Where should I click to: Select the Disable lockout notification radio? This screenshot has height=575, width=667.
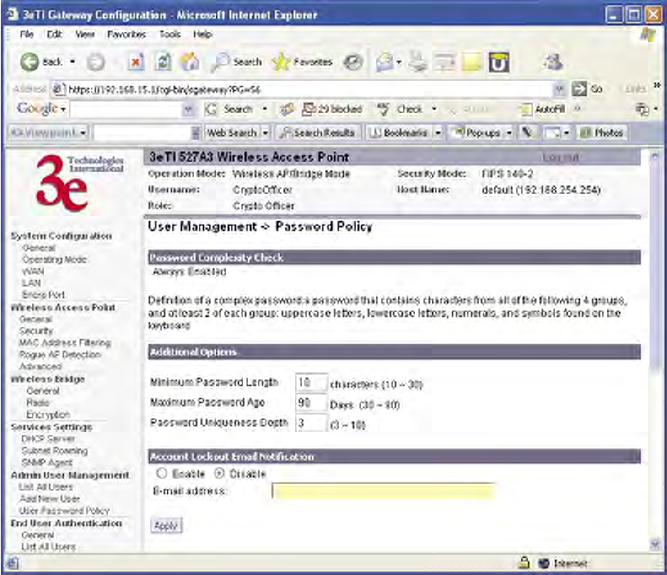(x=219, y=473)
